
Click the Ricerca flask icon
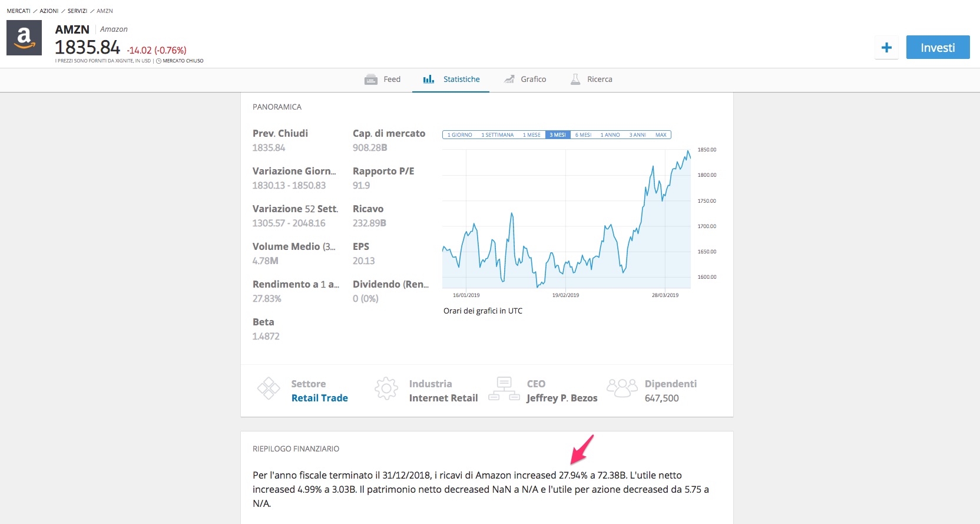point(575,80)
